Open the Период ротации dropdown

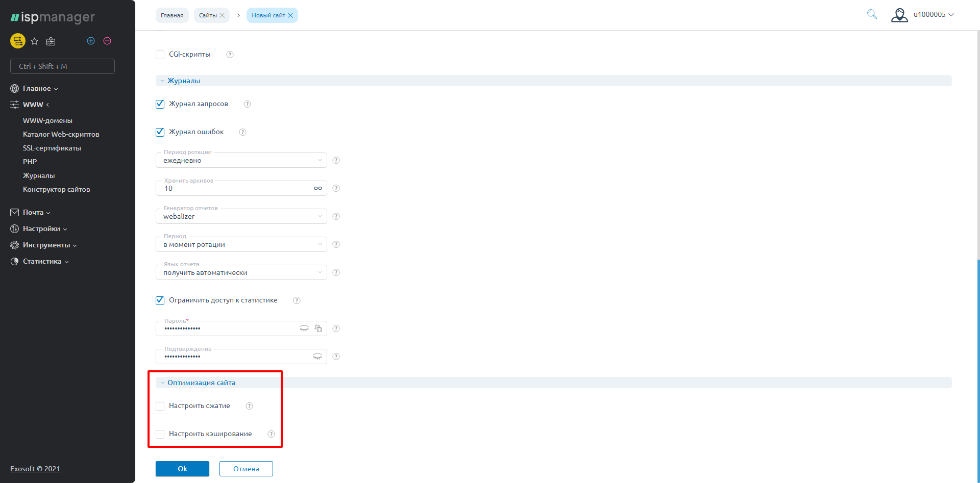[x=241, y=160]
